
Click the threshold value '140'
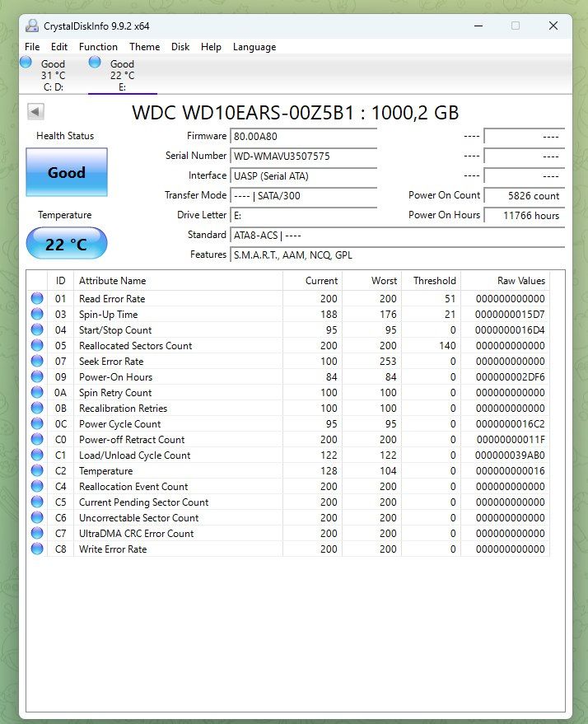pyautogui.click(x=447, y=346)
